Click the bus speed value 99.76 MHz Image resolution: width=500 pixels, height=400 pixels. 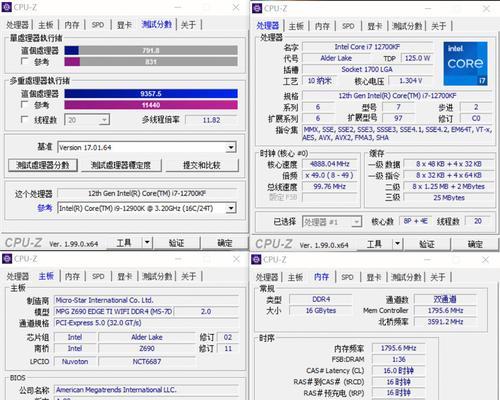point(330,187)
